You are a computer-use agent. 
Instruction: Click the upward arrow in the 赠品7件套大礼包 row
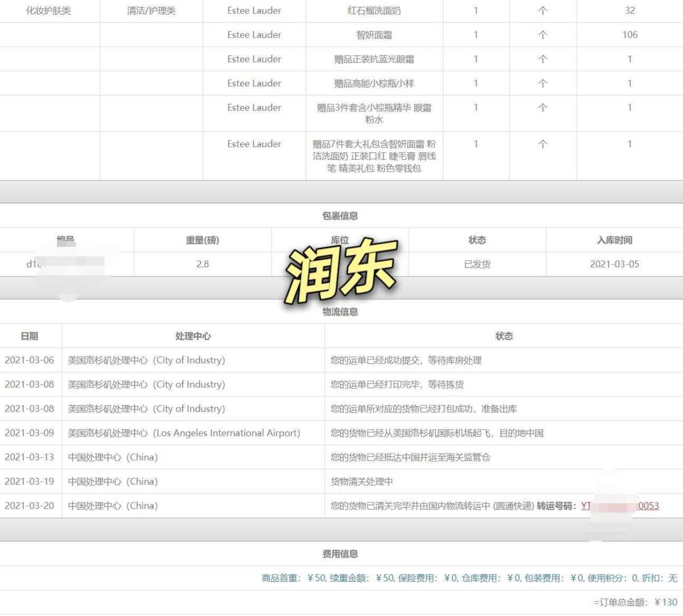543,144
